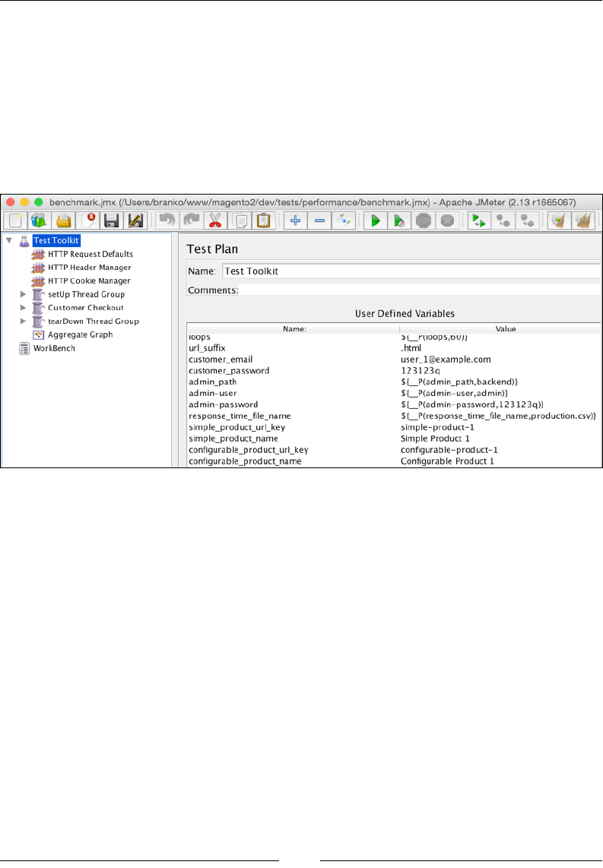Click the Redo arrow icon

click(x=191, y=220)
